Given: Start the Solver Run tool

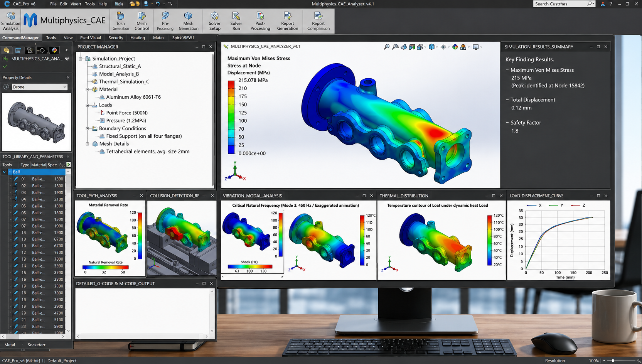Looking at the screenshot, I should point(236,21).
